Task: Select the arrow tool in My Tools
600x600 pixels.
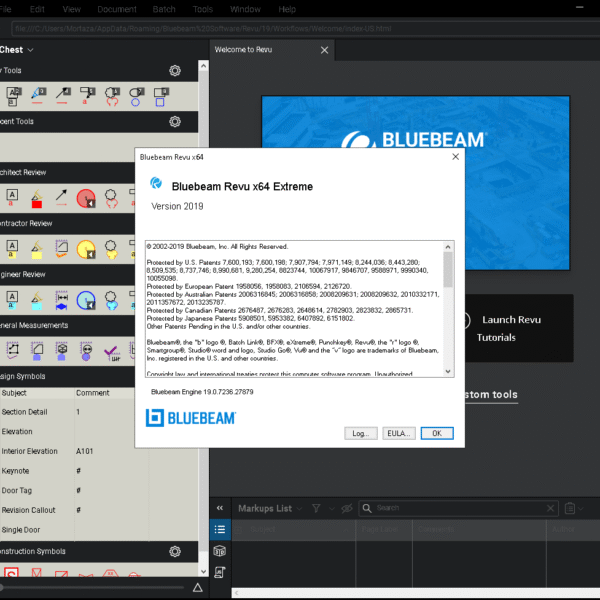Action: [x=63, y=96]
